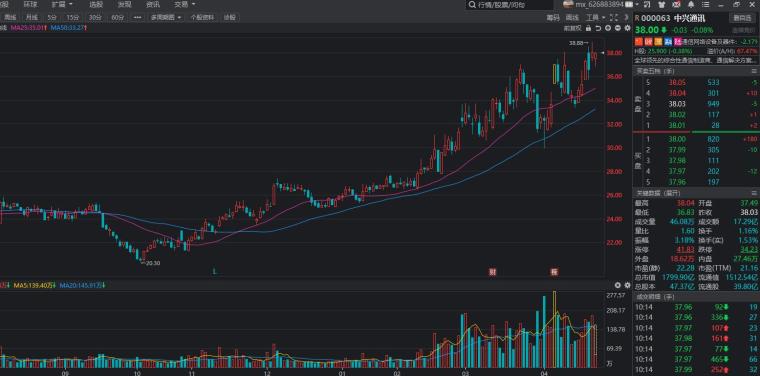This screenshot has height=376, width=760.
Task: Click MA20 volume indicator label
Action: pyautogui.click(x=83, y=286)
